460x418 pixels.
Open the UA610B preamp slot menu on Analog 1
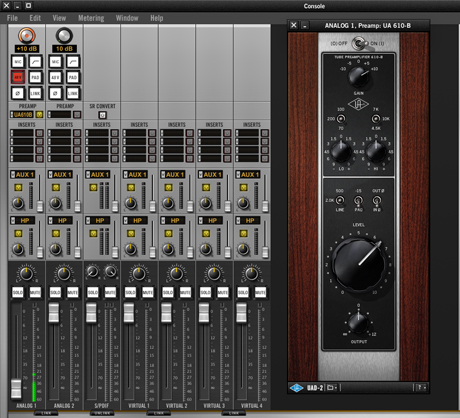pos(22,115)
